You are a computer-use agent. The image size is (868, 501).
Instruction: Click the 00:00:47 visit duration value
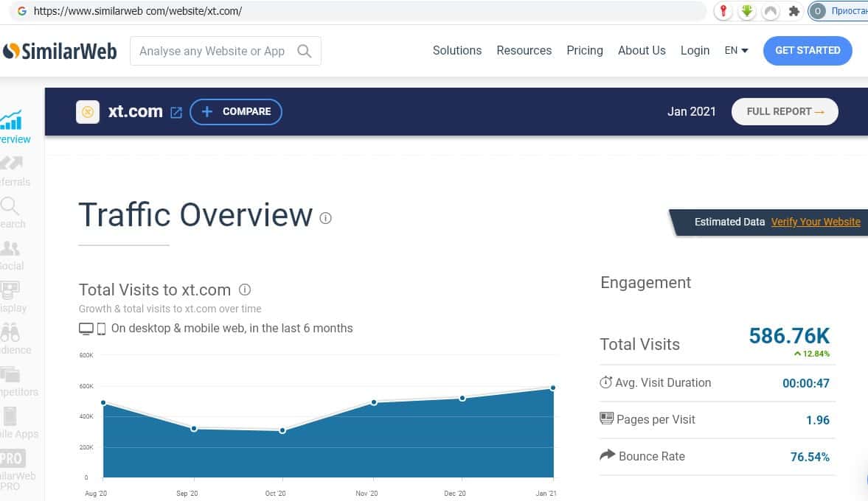[806, 383]
